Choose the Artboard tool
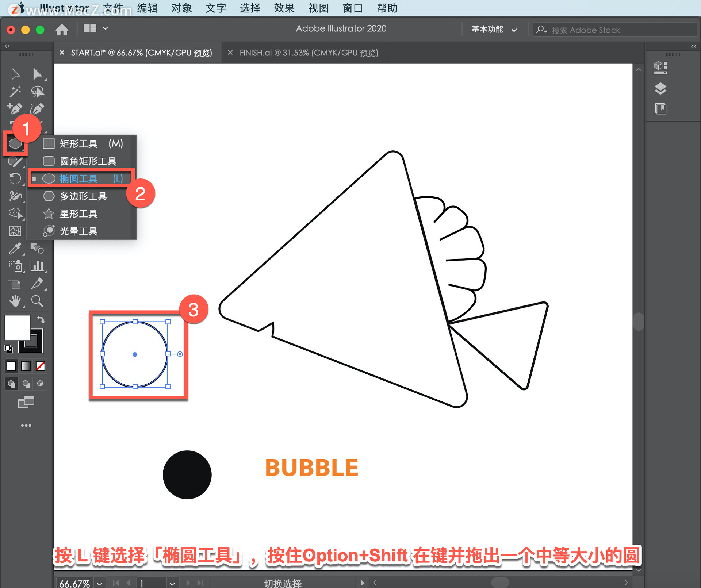 tap(15, 283)
